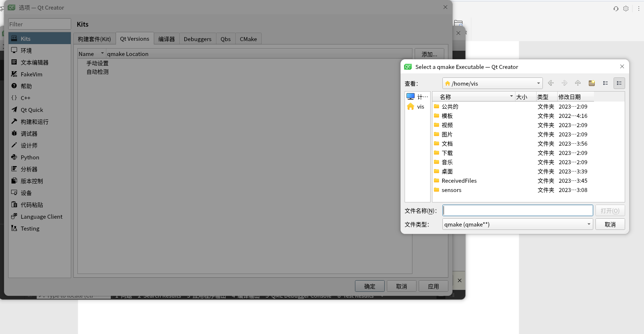Image resolution: width=644 pixels, height=334 pixels.
Task: Open 版本控制 settings category
Action: click(x=40, y=181)
